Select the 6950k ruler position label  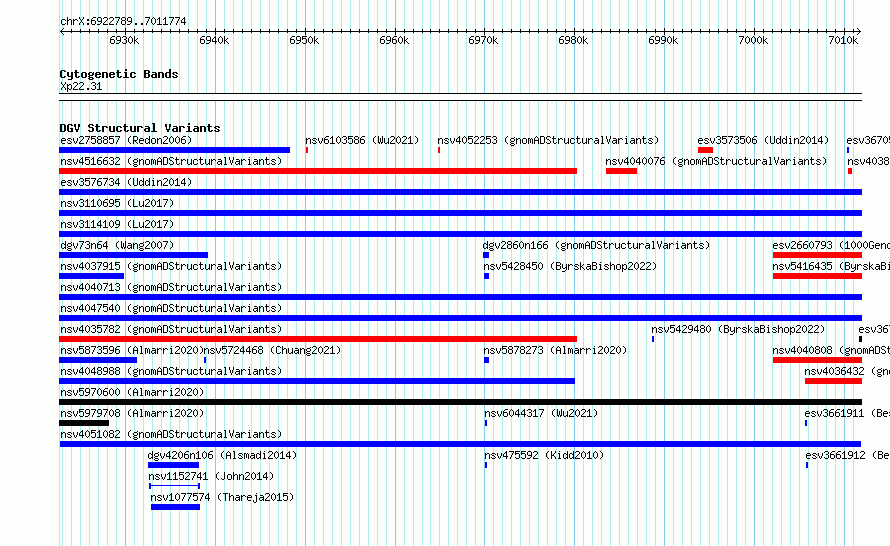point(304,40)
